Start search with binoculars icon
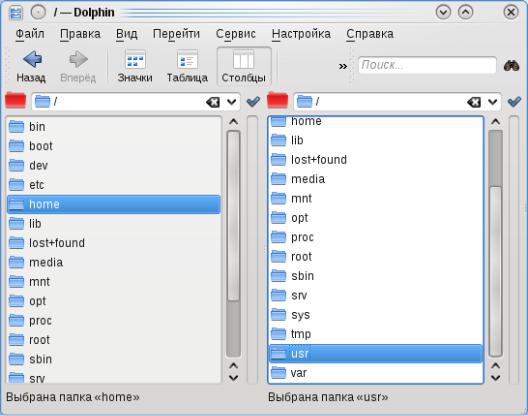The width and height of the screenshot is (528, 416). pos(512,66)
